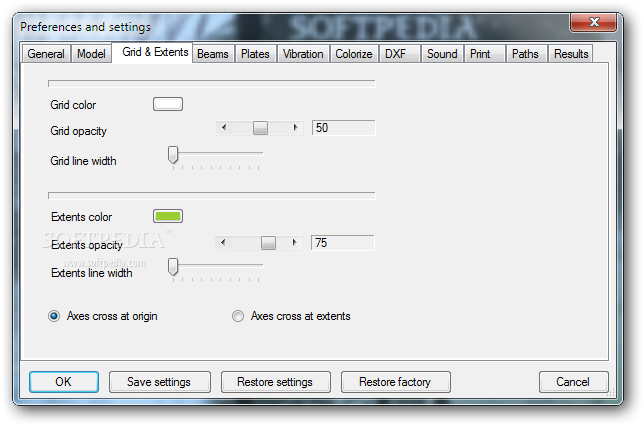Click the Grid opacity value field
Screen dimensions: 644x426
click(x=343, y=128)
